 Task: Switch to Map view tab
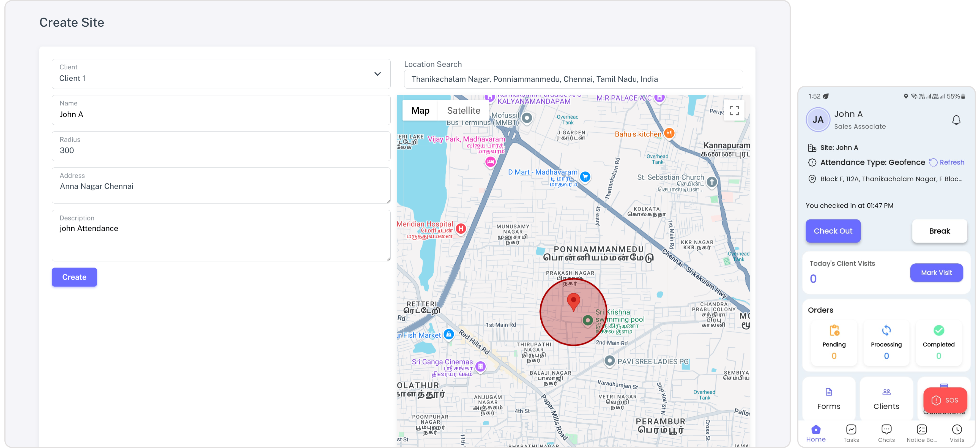(x=420, y=110)
